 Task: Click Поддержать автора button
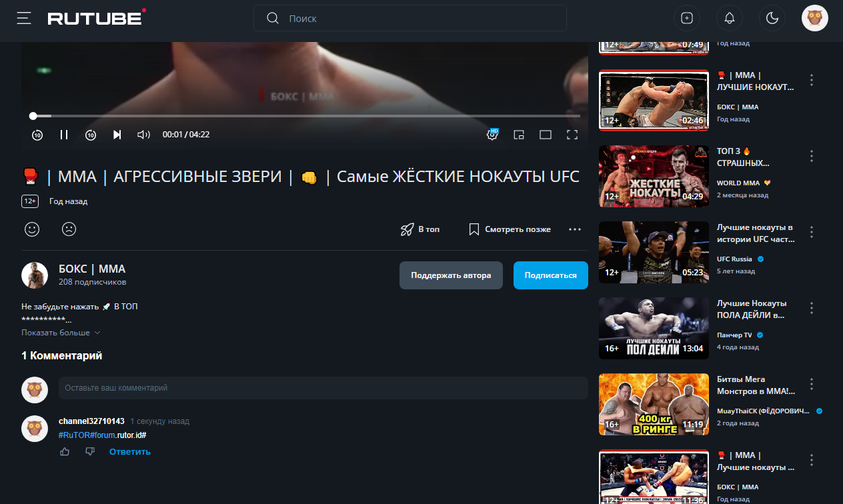click(451, 275)
